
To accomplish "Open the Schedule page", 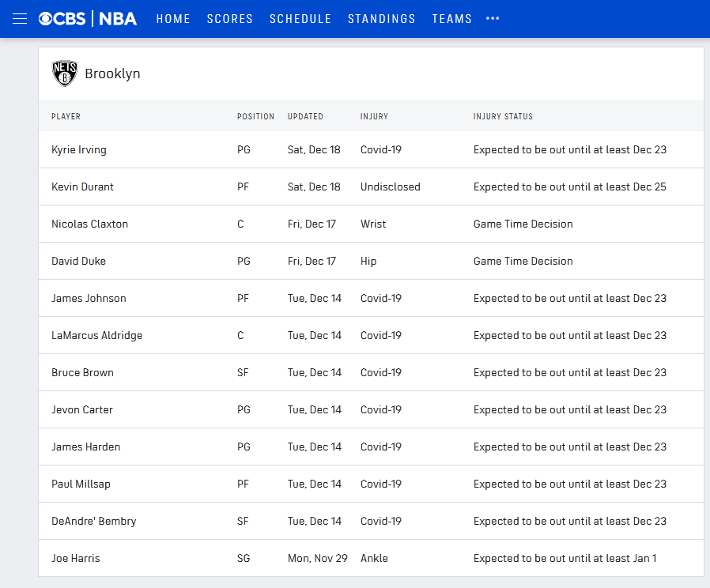I will tap(300, 19).
